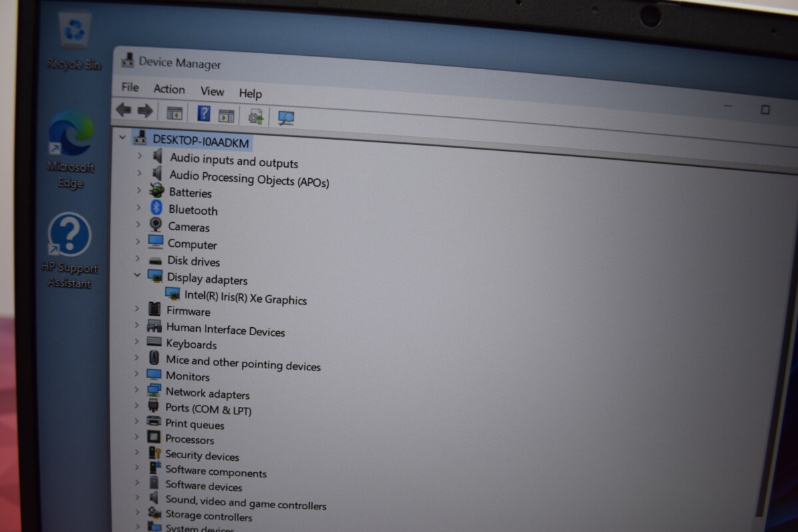Click the Disk drives category icon

tap(155, 261)
